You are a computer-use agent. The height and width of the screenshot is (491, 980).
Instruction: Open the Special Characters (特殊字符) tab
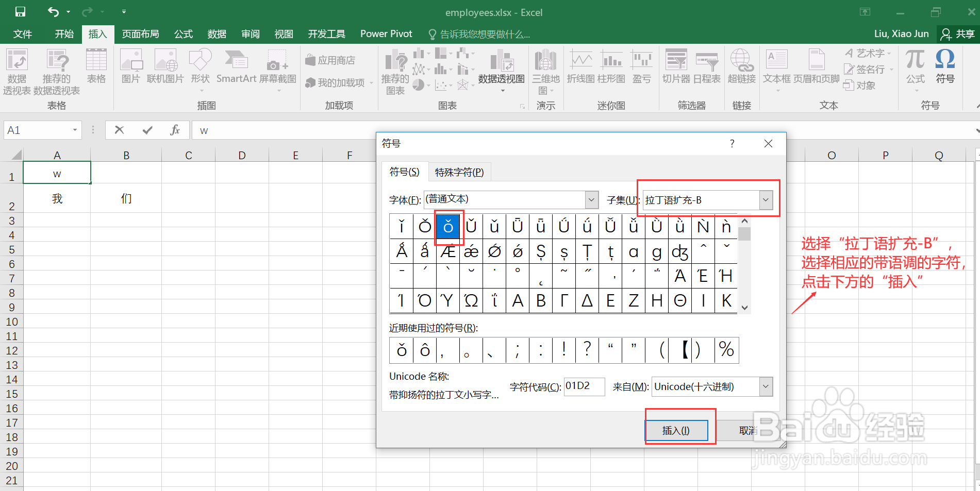pyautogui.click(x=459, y=172)
